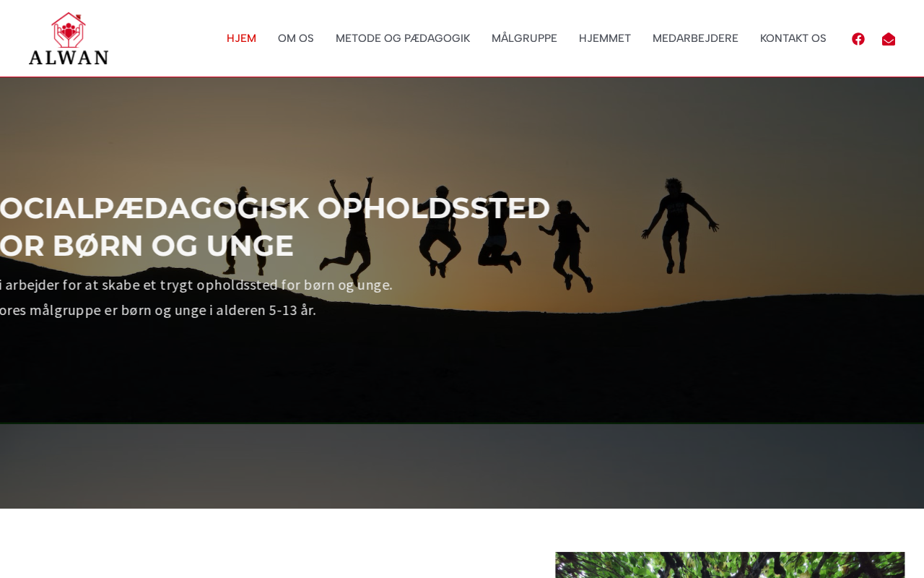Click the målgruppe alderen 5-13 år sentence
The image size is (924, 578).
[x=157, y=310]
